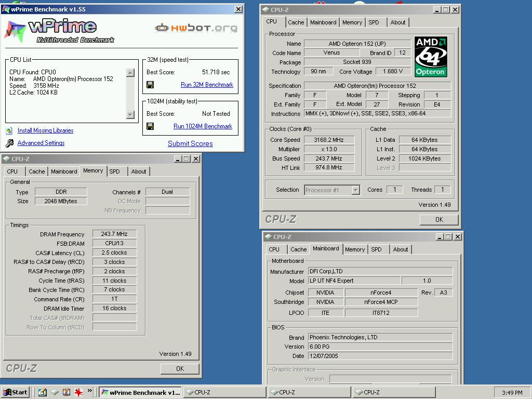Expand the quick launch overflow chevron
The width and height of the screenshot is (532, 399).
point(89,391)
